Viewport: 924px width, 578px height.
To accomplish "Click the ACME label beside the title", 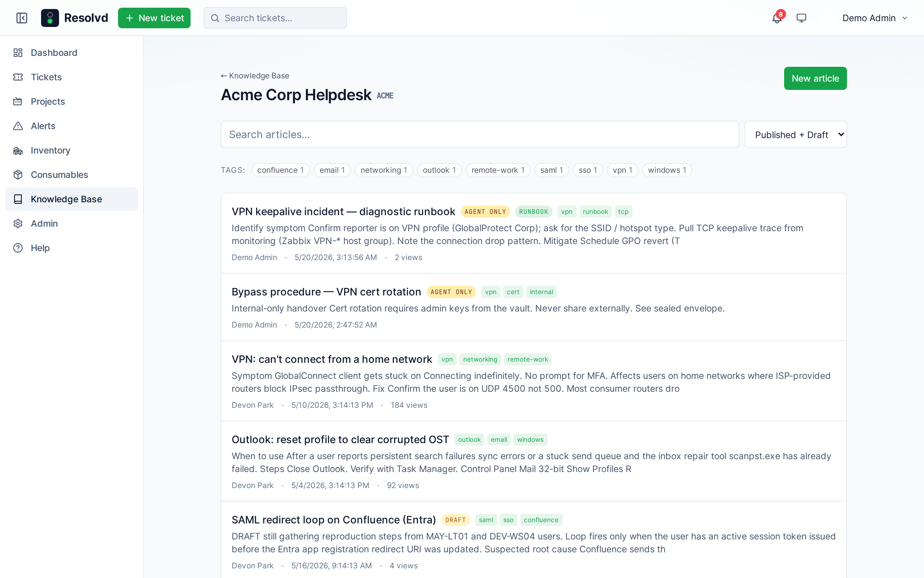I will (385, 96).
